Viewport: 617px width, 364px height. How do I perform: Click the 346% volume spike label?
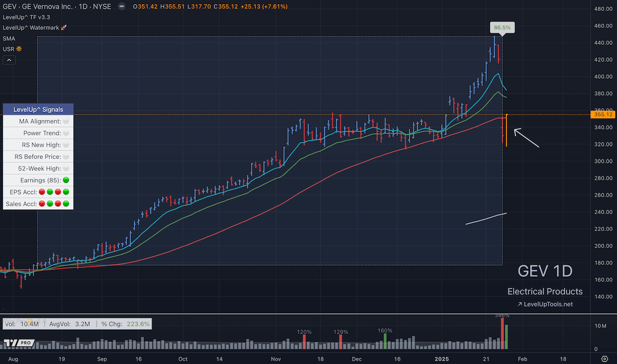[x=502, y=316]
